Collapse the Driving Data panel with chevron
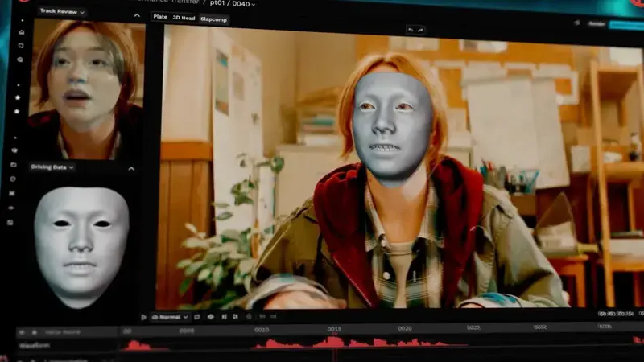The image size is (644, 362). click(131, 168)
